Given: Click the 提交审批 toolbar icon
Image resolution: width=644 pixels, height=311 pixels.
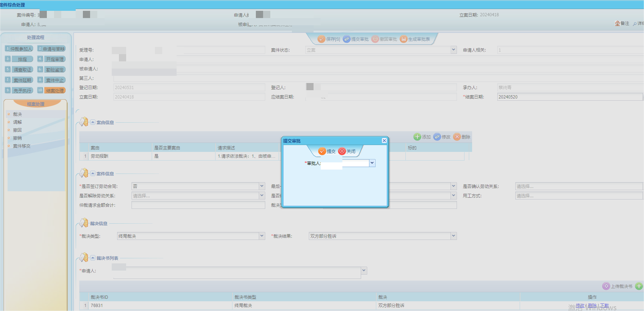Looking at the screenshot, I should pos(347,39).
